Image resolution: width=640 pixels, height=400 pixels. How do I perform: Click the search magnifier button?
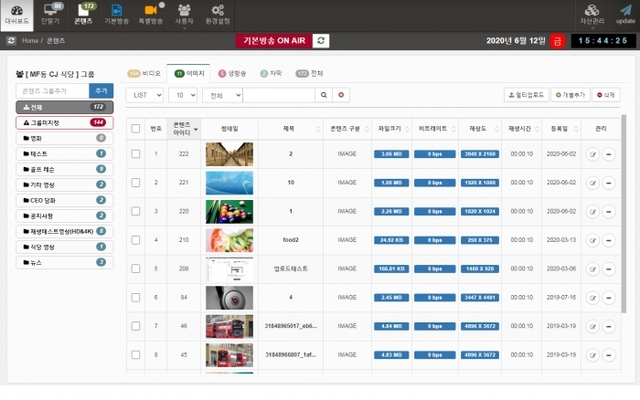(324, 95)
